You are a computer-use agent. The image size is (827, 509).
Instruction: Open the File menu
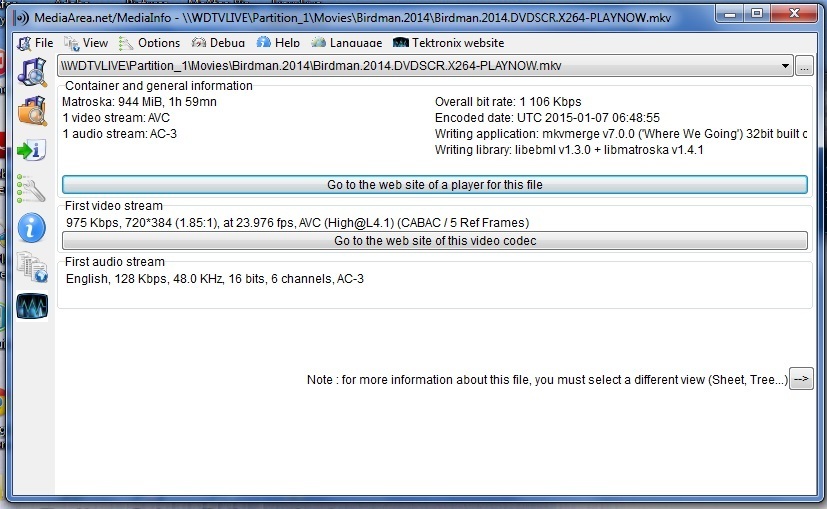pos(35,43)
